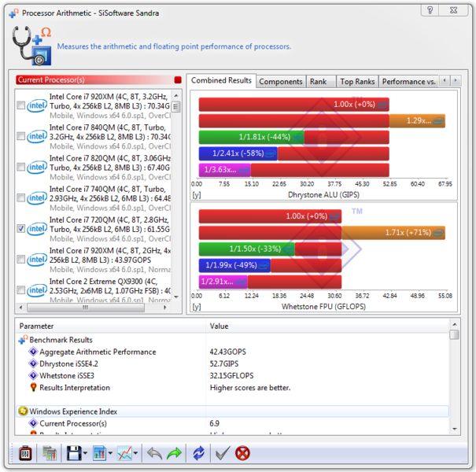Click the processor list vertical scrollbar thumb
The height and width of the screenshot is (472, 476).
pyautogui.click(x=176, y=106)
